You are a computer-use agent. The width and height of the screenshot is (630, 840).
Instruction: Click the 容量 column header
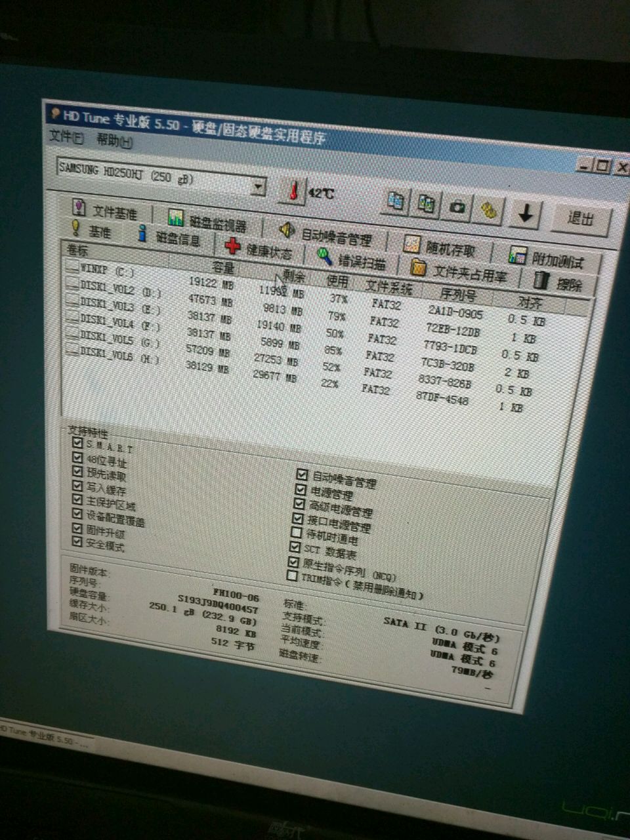coord(223,267)
